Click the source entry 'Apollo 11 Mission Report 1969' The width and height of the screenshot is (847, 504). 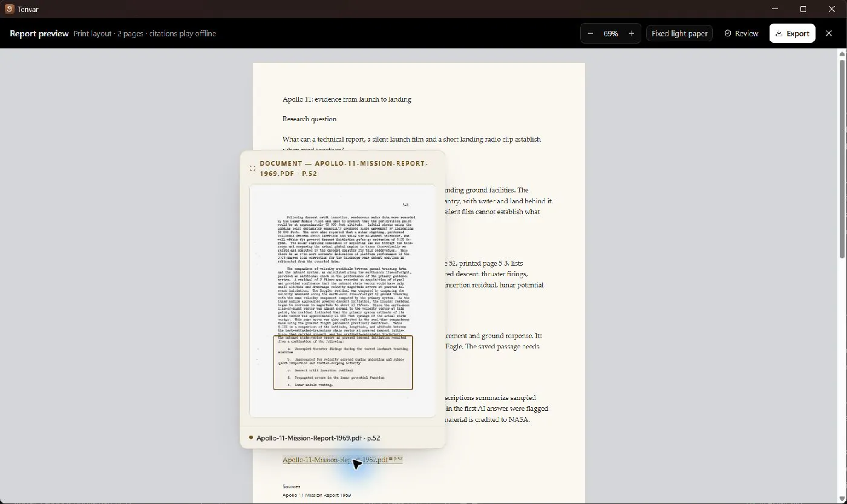click(316, 495)
